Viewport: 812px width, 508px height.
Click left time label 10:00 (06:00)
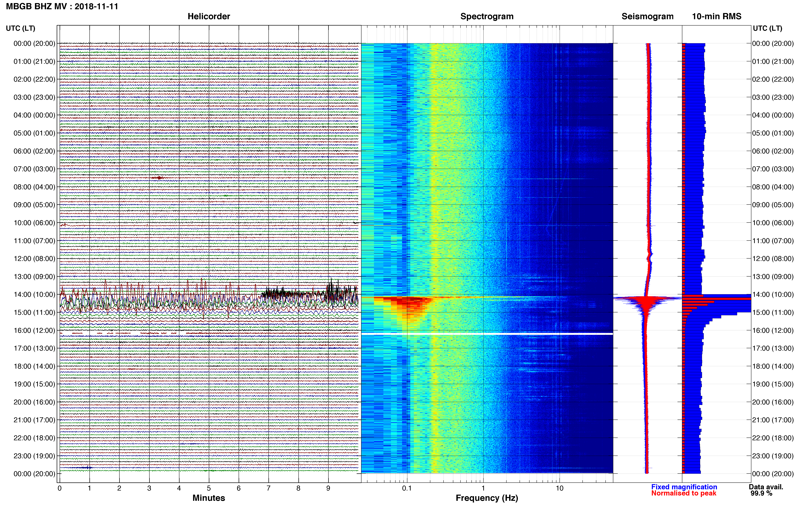coord(34,223)
